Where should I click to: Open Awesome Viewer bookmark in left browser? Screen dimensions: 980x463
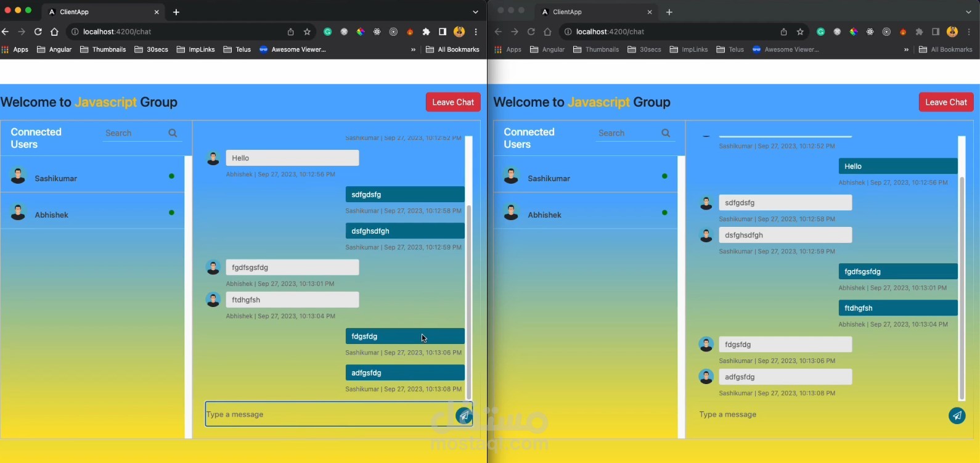click(x=292, y=49)
